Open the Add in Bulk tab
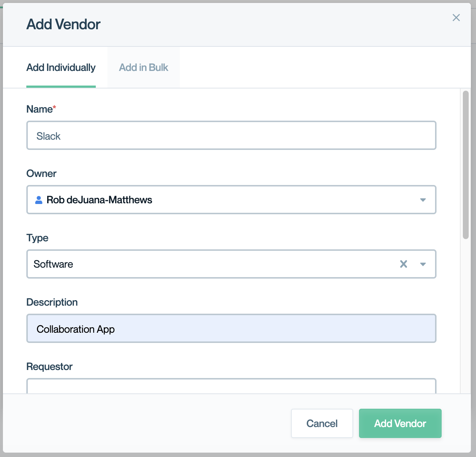The width and height of the screenshot is (476, 457). click(x=144, y=68)
